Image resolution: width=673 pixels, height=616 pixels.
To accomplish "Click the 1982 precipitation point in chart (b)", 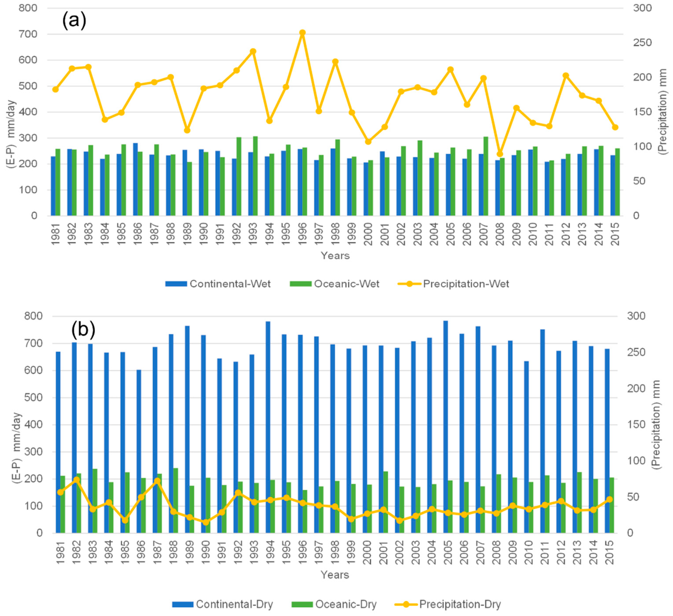I will coord(76,480).
